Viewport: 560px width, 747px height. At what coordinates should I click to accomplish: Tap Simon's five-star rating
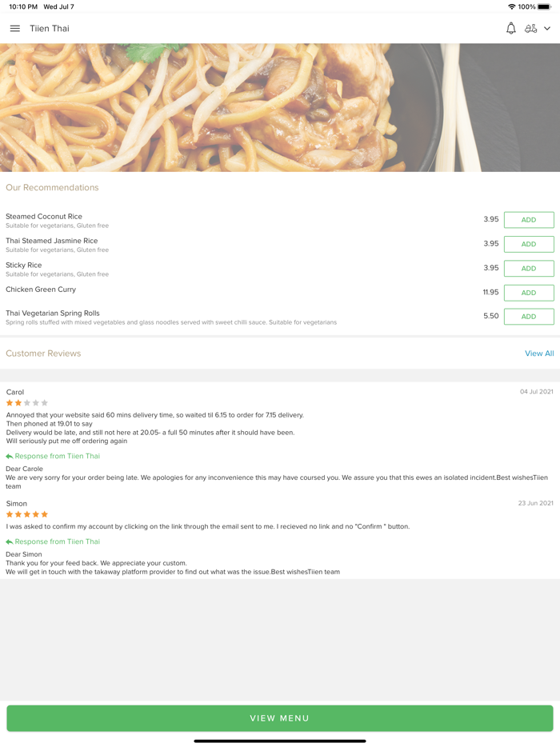click(x=27, y=514)
